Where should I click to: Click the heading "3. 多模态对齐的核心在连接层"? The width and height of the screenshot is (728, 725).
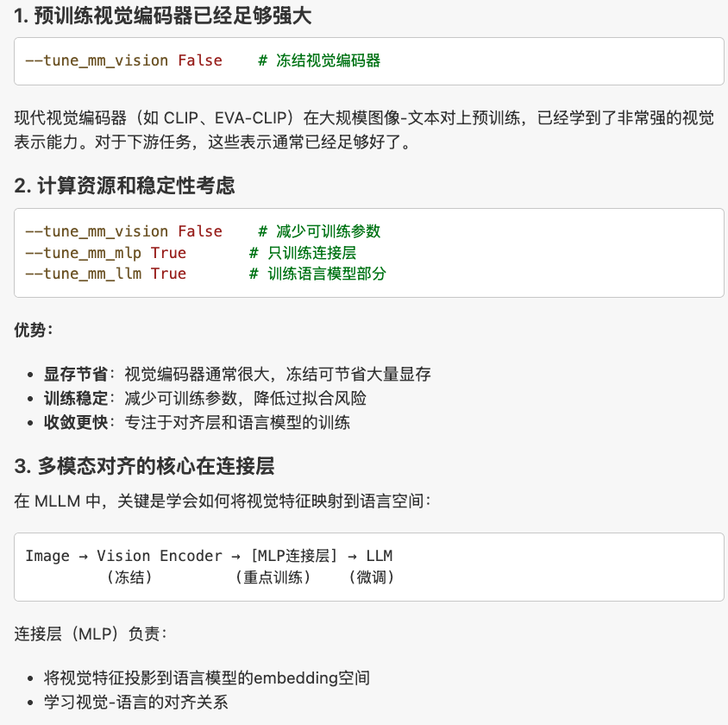pyautogui.click(x=144, y=467)
